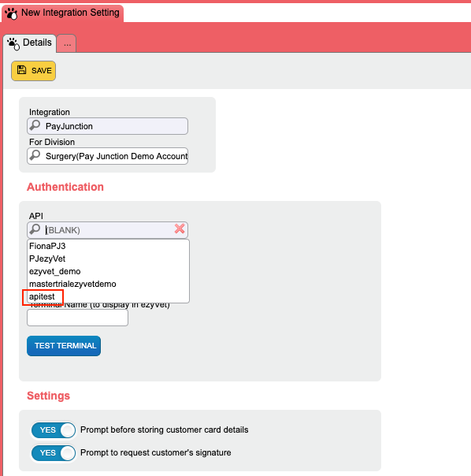Click the Terminal Name input field
Image resolution: width=471 pixels, height=476 pixels.
coord(77,318)
